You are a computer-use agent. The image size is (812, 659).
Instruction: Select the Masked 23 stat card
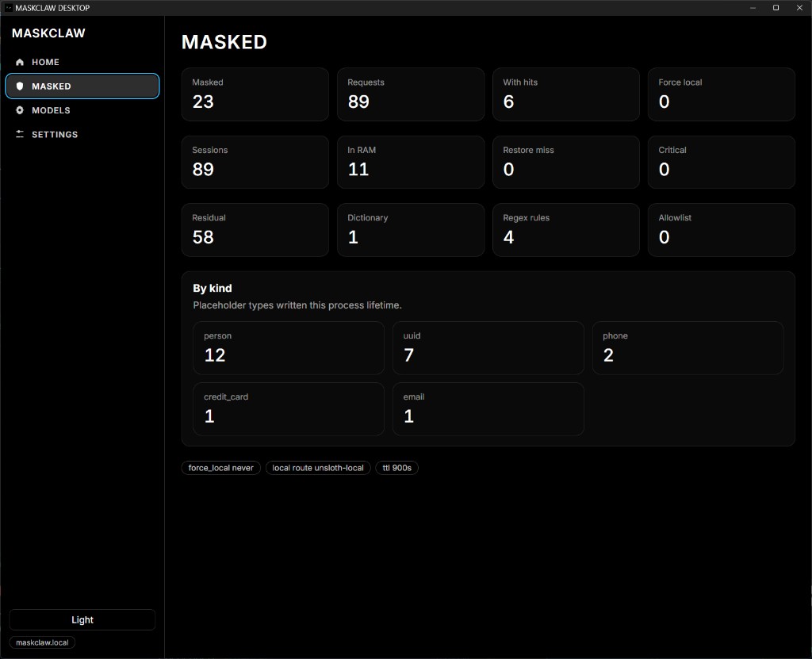(x=255, y=94)
